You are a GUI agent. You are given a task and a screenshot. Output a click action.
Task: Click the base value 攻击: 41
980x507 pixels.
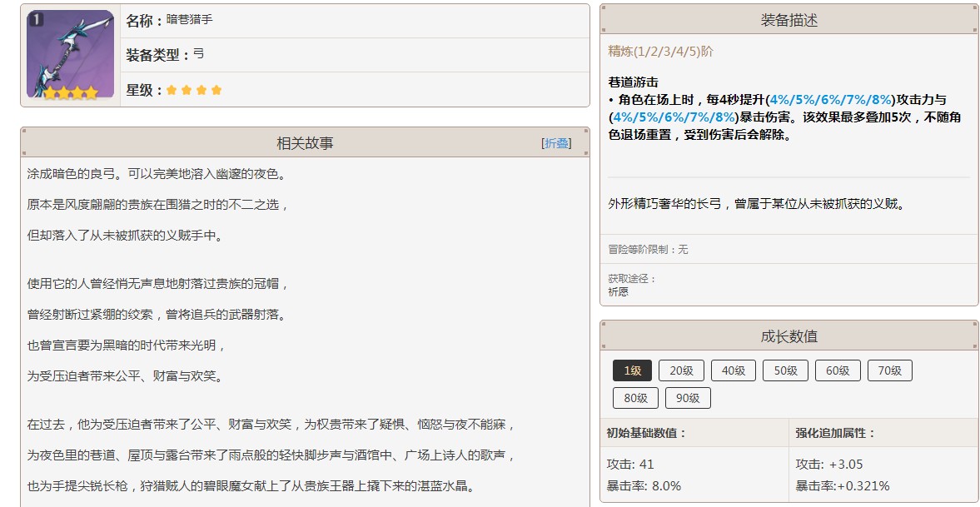click(630, 465)
